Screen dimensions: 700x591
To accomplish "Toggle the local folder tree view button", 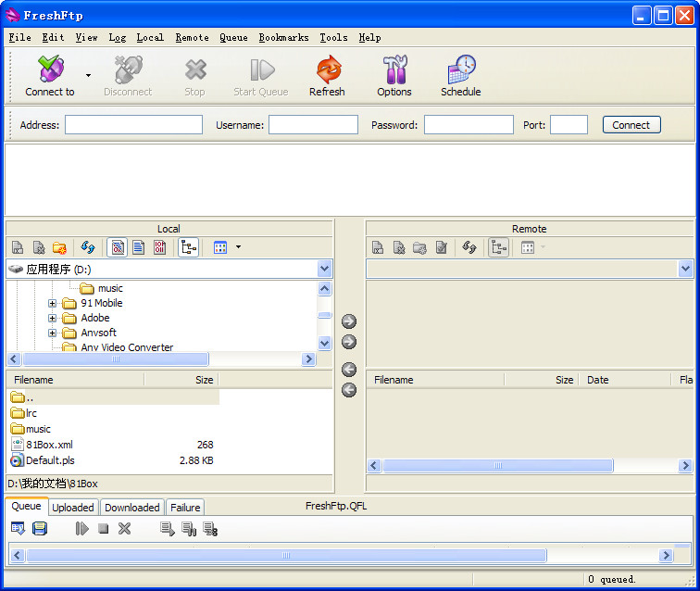I will (x=188, y=247).
